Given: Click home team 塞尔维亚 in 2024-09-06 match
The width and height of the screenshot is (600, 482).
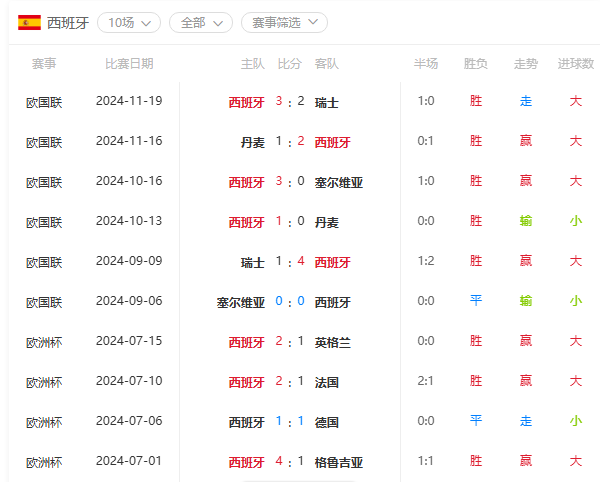Looking at the screenshot, I should point(241,303).
